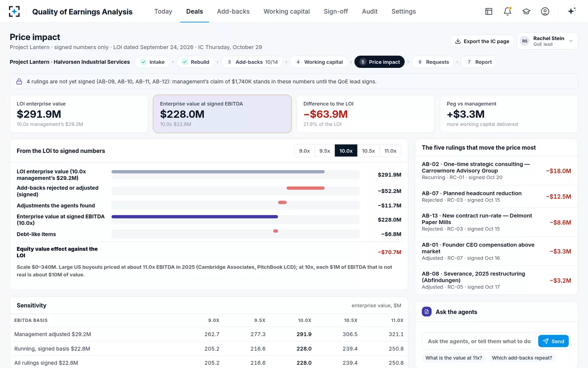Open the Settings tab
The height and width of the screenshot is (368, 588).
[x=403, y=11]
